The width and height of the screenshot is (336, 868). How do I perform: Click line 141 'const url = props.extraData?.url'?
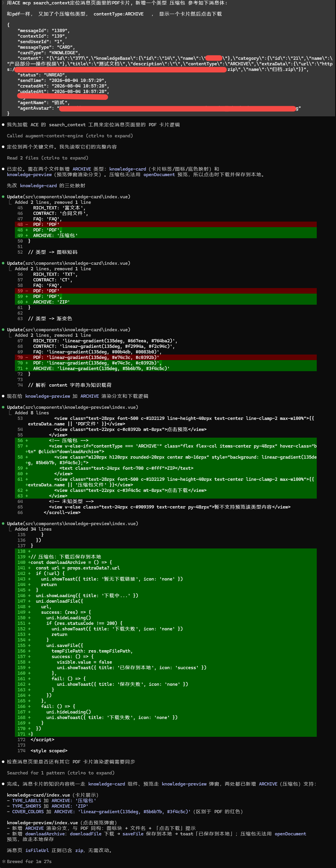165,568
